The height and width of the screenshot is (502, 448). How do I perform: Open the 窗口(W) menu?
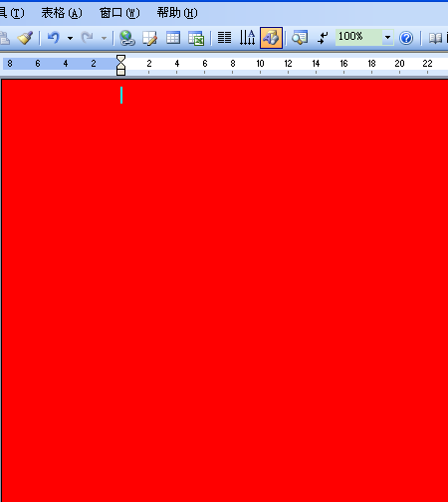coord(119,13)
